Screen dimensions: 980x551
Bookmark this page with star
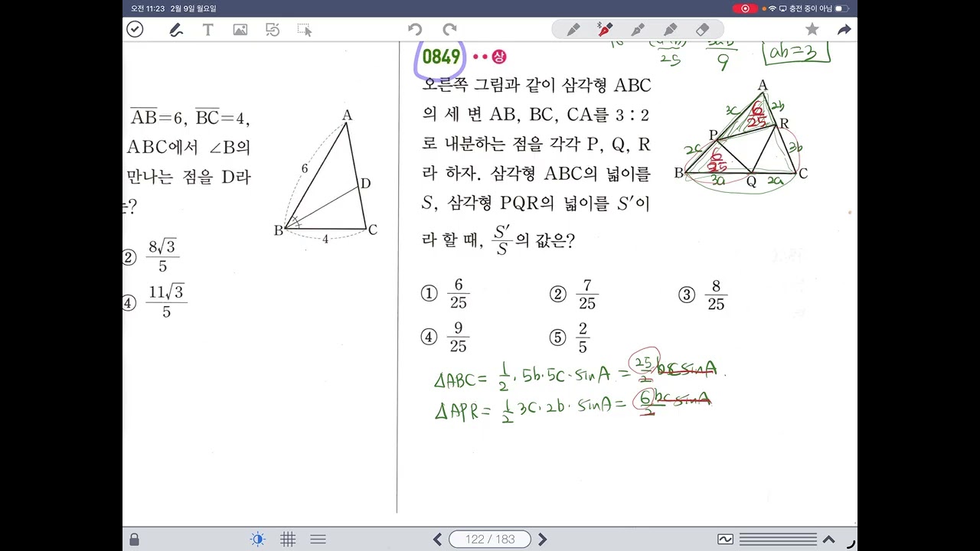point(812,30)
